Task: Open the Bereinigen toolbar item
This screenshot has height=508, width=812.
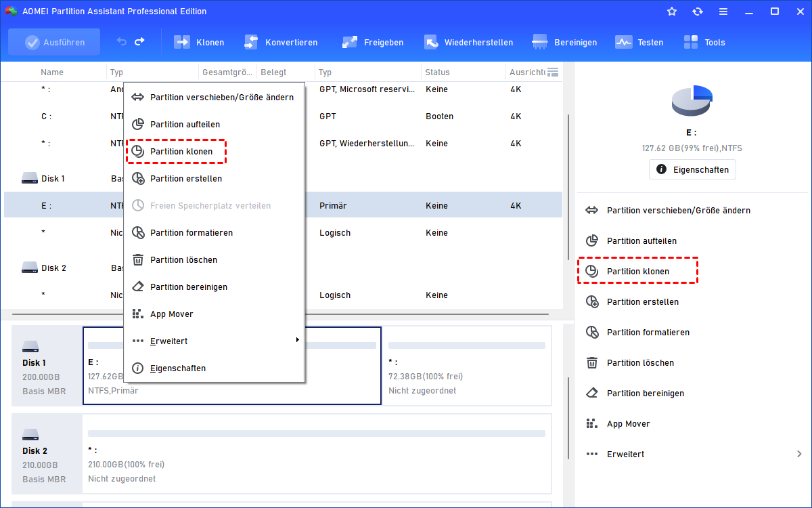Action: [x=565, y=42]
